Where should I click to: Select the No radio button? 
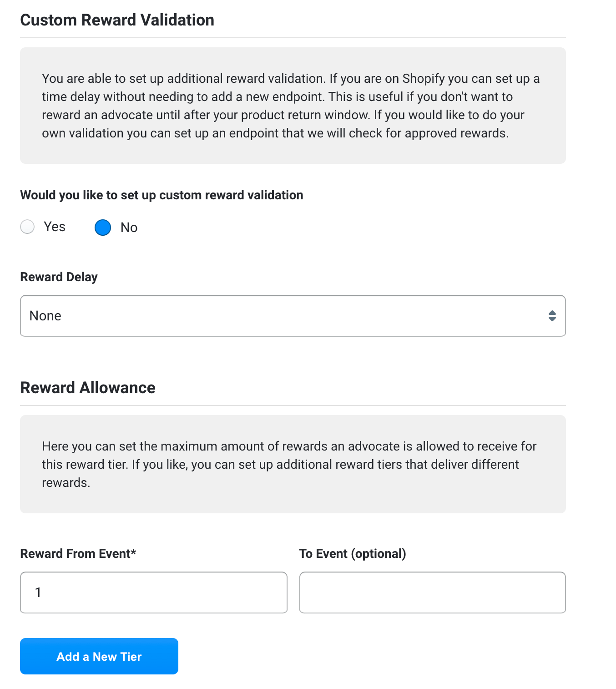tap(103, 228)
